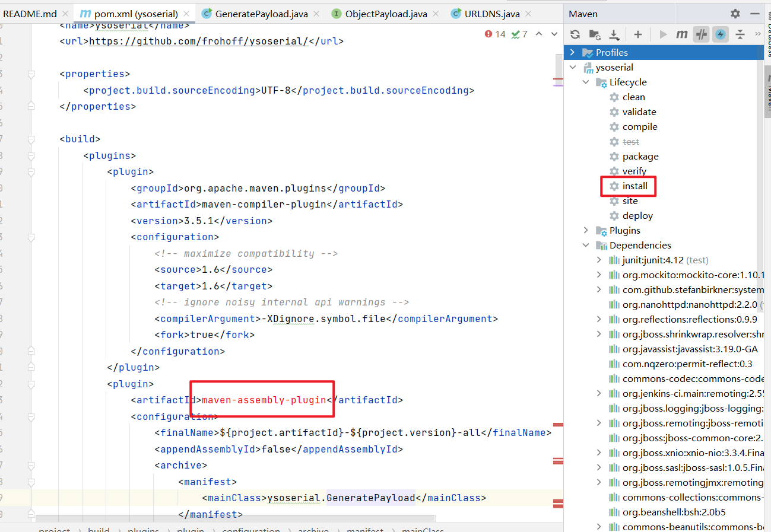Select the site lifecycle goal
Viewport: 771px width, 532px height.
(x=630, y=200)
